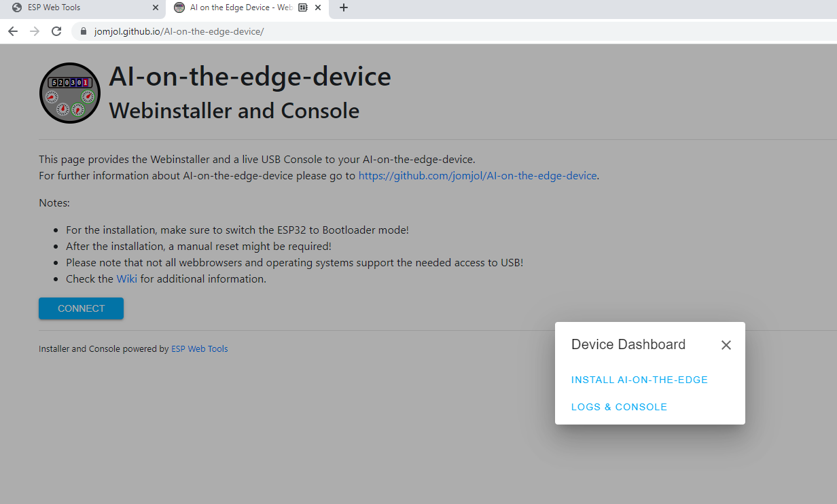Click the 'Notes:' label
This screenshot has width=837, height=504.
tap(54, 202)
